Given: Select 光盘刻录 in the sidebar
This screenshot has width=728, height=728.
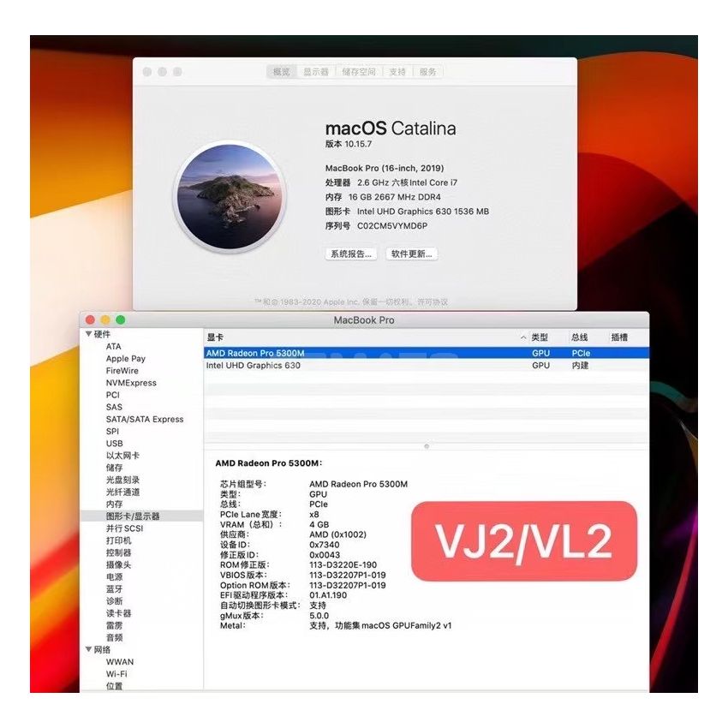Looking at the screenshot, I should tap(123, 480).
